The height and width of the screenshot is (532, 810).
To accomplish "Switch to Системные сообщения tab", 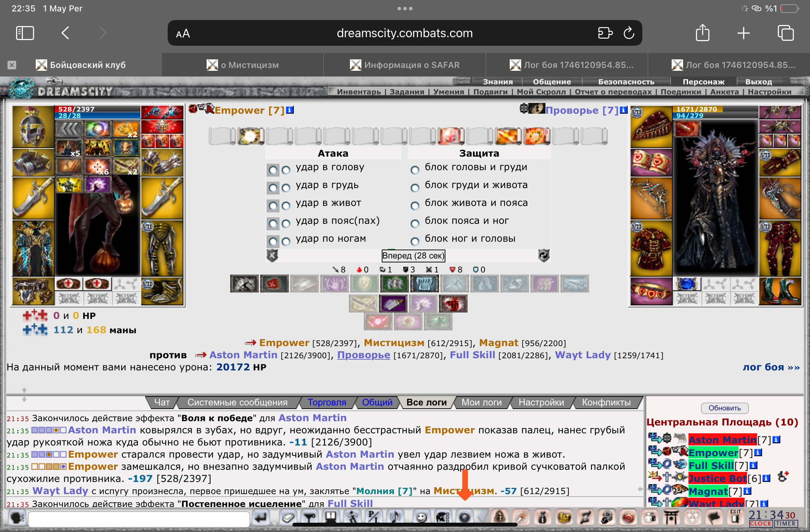I will 237,402.
